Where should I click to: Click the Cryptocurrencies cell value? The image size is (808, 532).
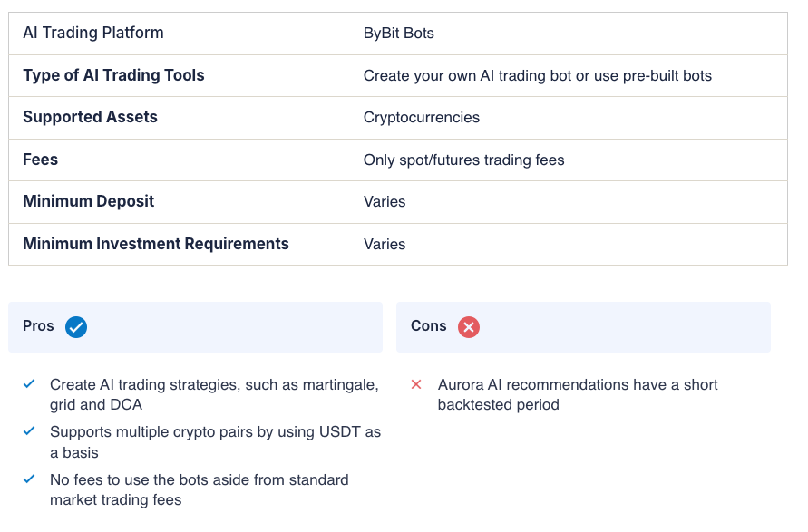pyautogui.click(x=422, y=118)
